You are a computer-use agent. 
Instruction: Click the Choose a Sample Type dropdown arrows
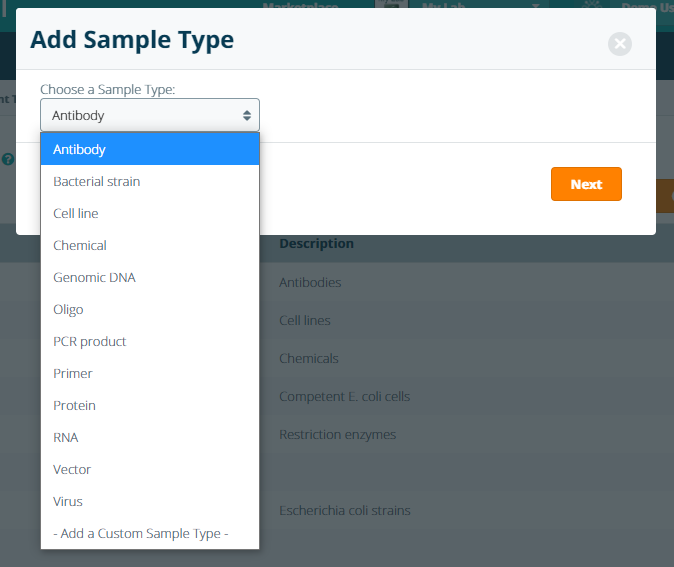[247, 116]
